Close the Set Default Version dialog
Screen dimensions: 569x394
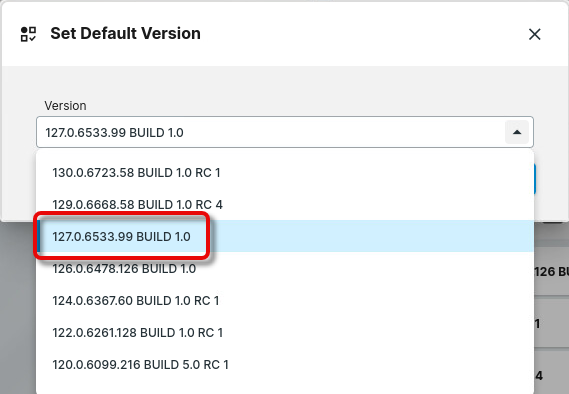coord(535,34)
